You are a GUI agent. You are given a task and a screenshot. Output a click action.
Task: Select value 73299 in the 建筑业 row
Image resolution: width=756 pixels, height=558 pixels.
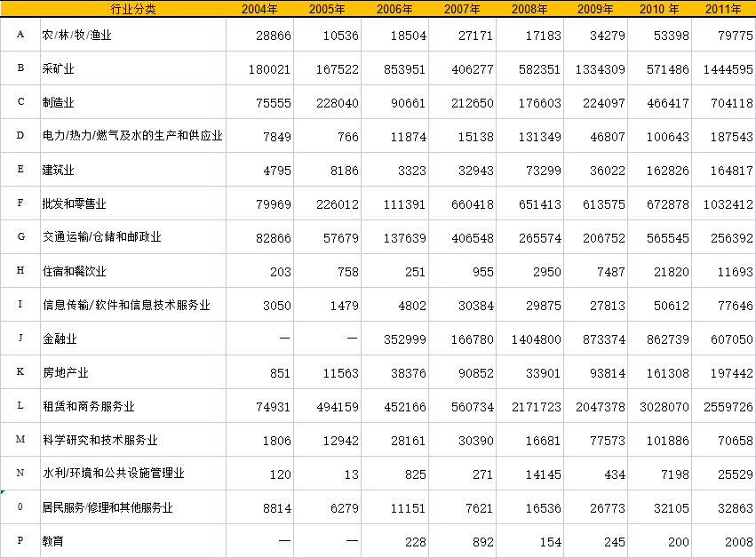(x=529, y=170)
